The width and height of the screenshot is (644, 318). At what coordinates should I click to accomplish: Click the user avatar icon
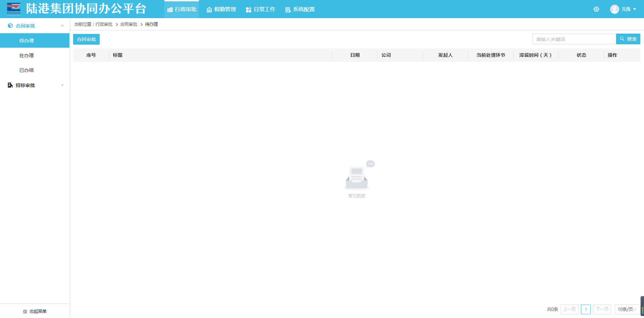(614, 9)
